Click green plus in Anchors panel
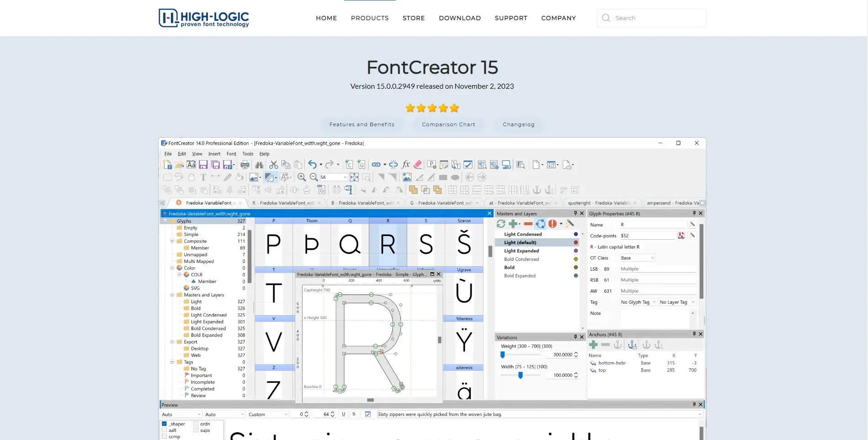 point(593,345)
